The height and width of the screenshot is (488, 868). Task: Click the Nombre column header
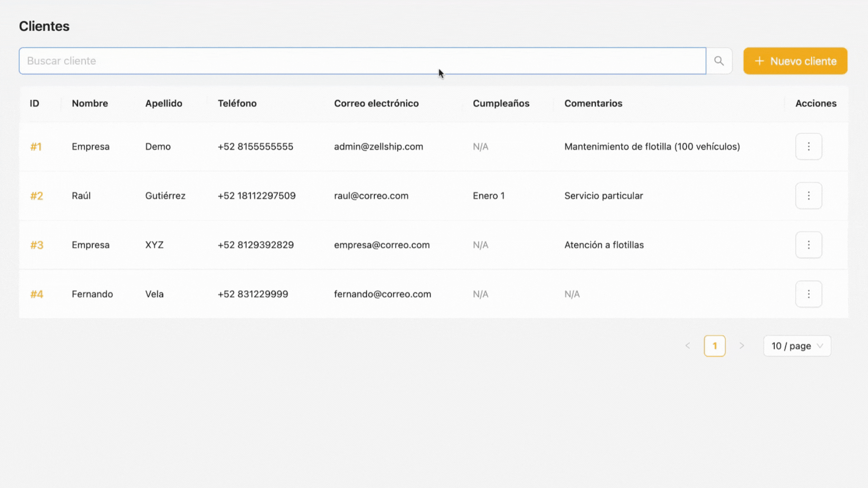(x=90, y=103)
